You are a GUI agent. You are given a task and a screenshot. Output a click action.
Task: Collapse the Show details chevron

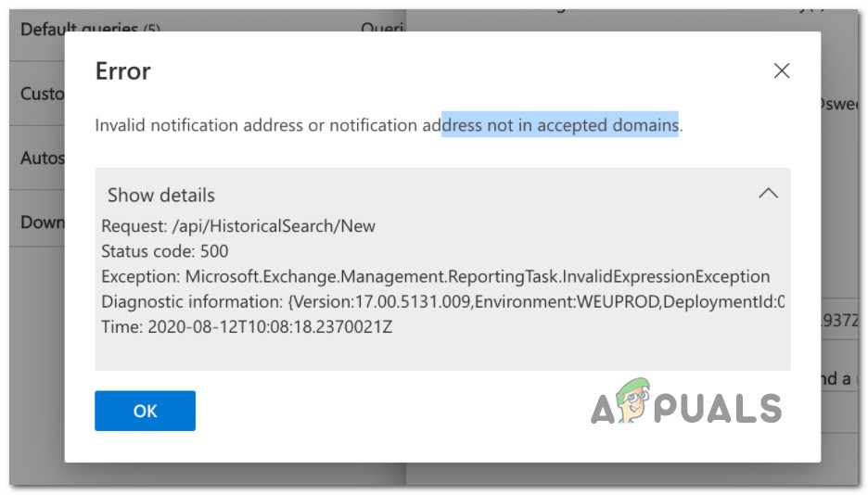[x=768, y=194]
